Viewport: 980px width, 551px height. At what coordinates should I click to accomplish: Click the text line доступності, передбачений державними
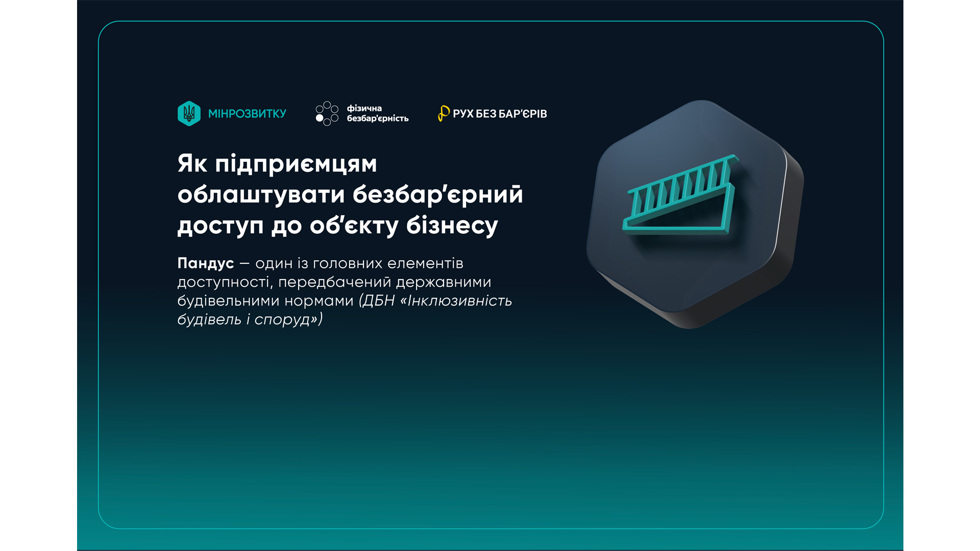click(334, 282)
